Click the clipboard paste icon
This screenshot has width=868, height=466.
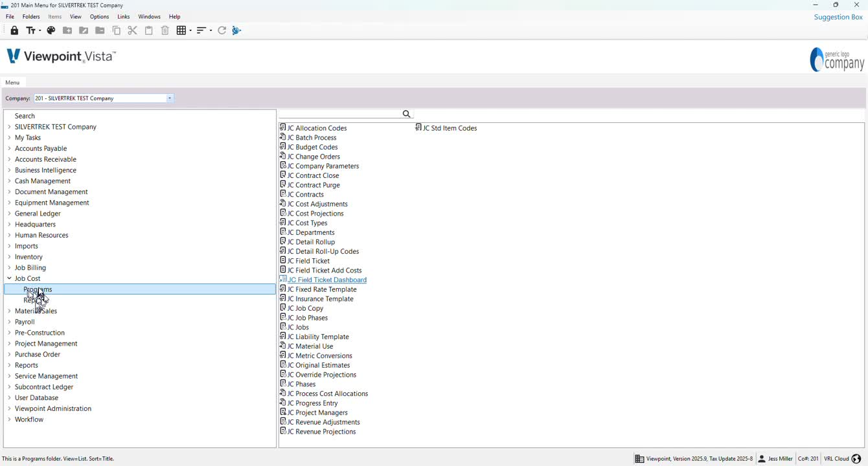(x=148, y=30)
